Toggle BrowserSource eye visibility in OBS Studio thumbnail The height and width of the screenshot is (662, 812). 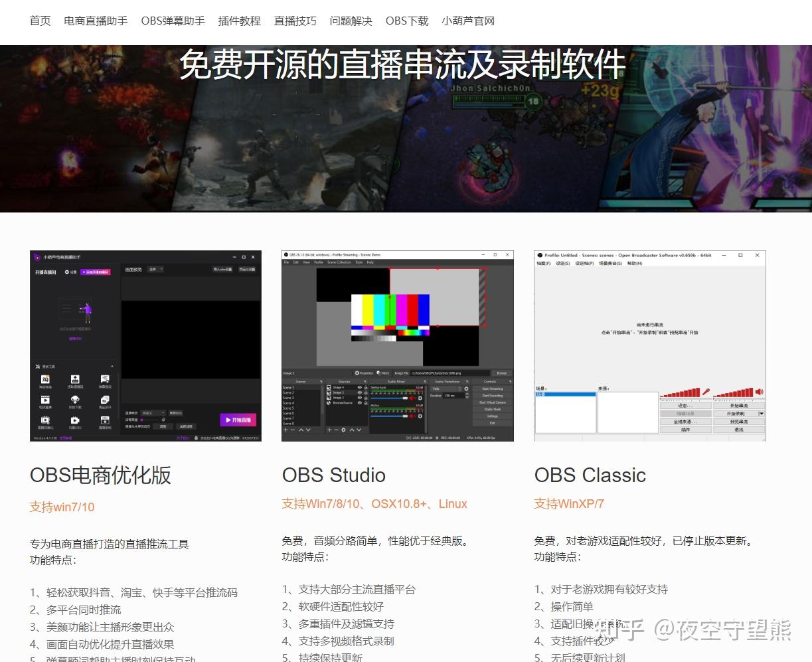pos(360,402)
